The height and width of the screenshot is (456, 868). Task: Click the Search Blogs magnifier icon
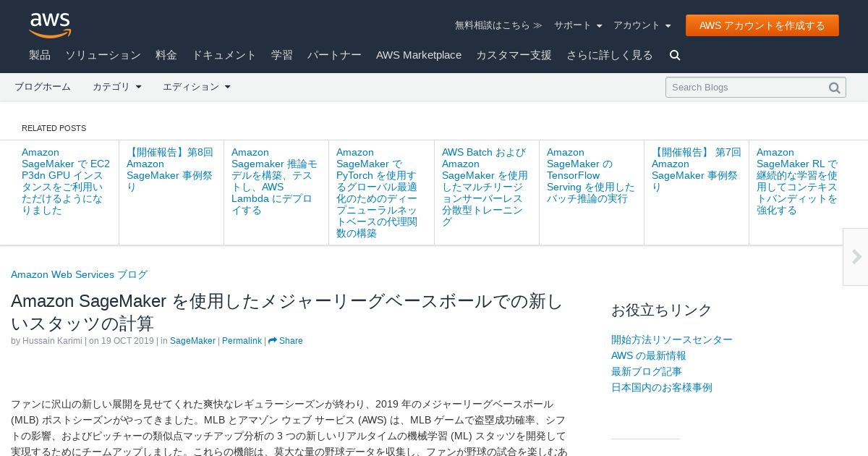coord(834,88)
